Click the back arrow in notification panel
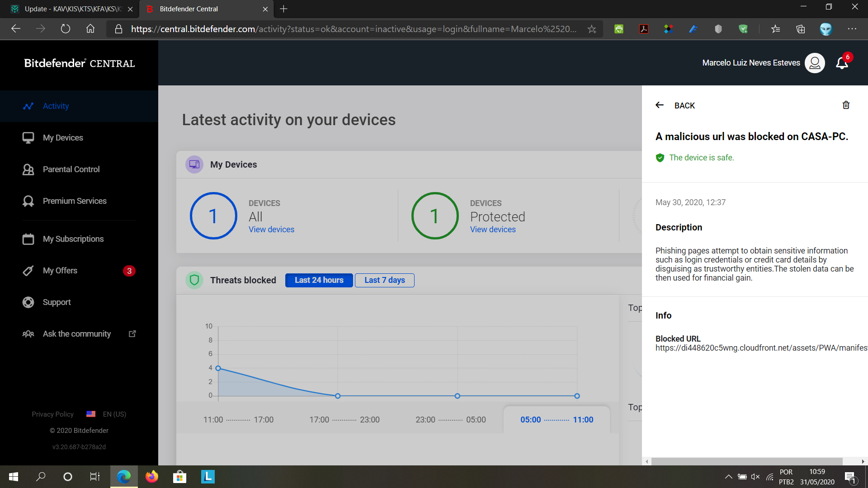 660,105
